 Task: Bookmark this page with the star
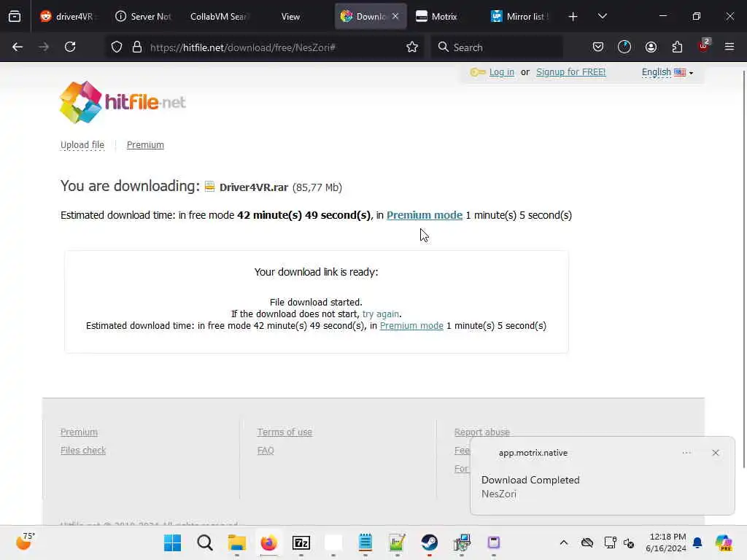[x=412, y=47]
